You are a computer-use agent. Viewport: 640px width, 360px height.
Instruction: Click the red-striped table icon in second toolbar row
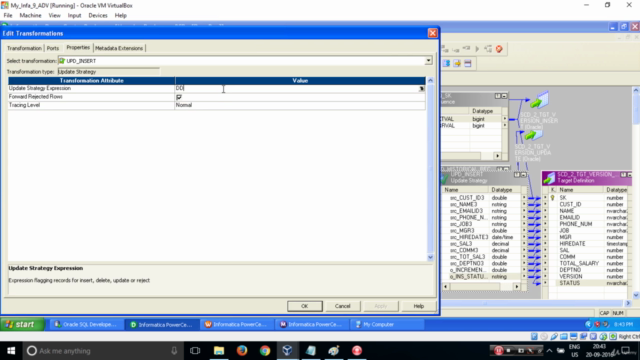pyautogui.click(x=468, y=63)
